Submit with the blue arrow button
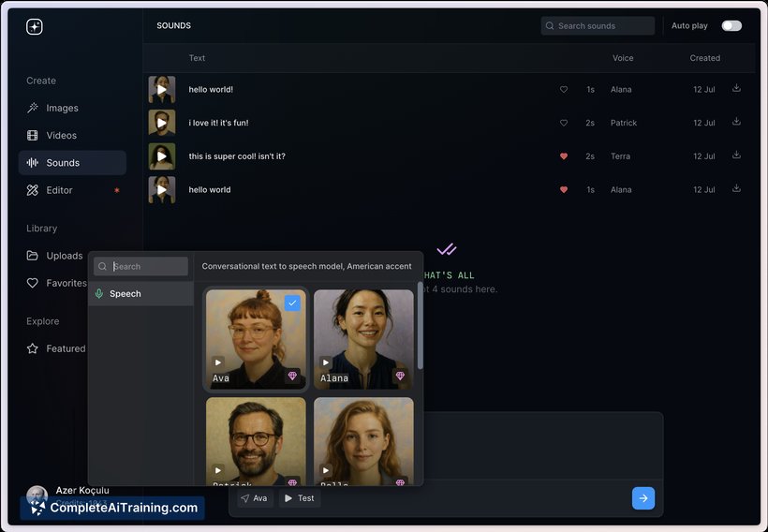This screenshot has height=532, width=768. (643, 498)
